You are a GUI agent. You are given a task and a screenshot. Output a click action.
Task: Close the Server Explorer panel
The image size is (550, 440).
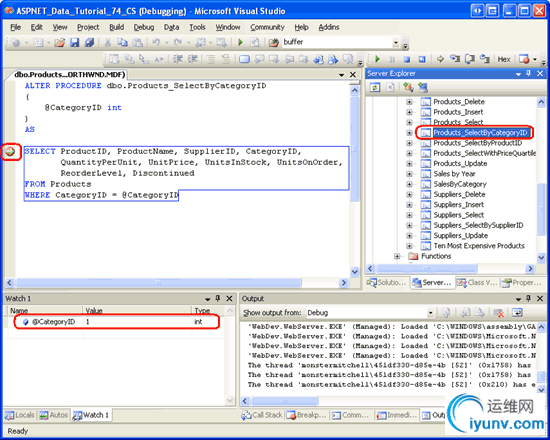click(x=540, y=74)
